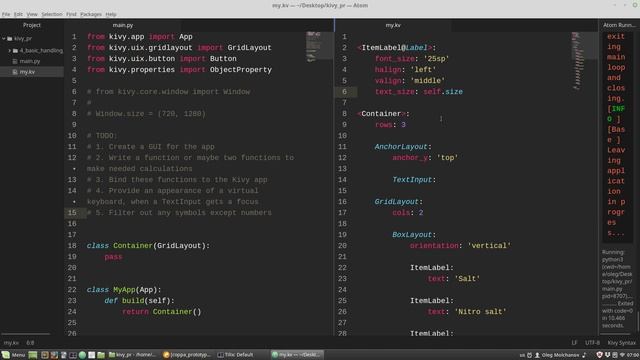Switch to kivy_pr file manager window

point(133,355)
